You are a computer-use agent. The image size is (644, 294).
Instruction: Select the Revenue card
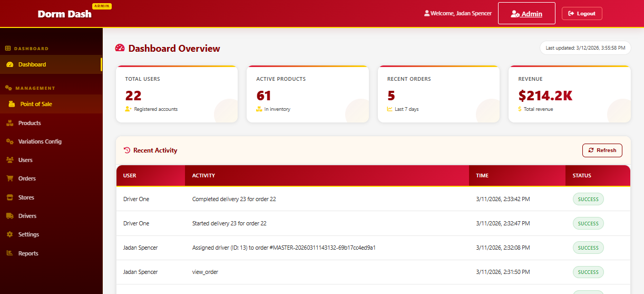[570, 94]
